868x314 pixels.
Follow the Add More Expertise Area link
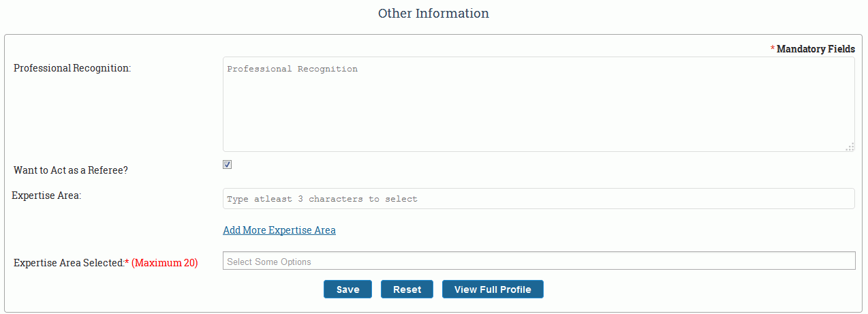[x=279, y=230]
